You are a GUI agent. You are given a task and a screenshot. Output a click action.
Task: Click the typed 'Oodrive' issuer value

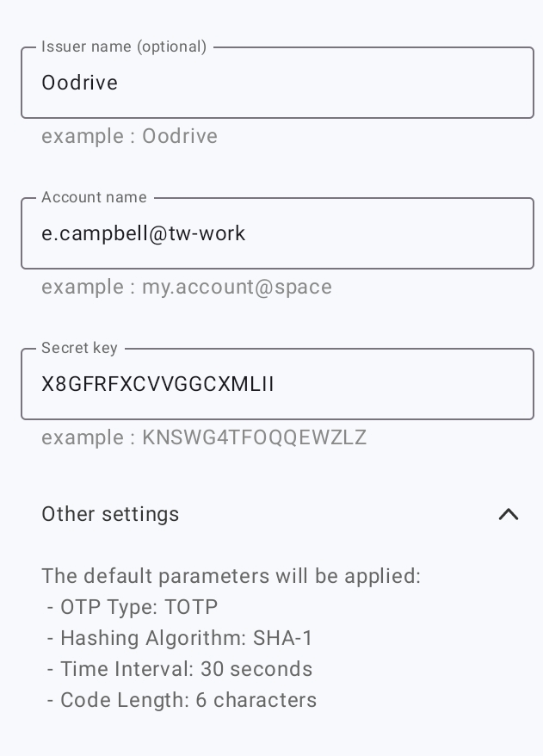point(79,84)
